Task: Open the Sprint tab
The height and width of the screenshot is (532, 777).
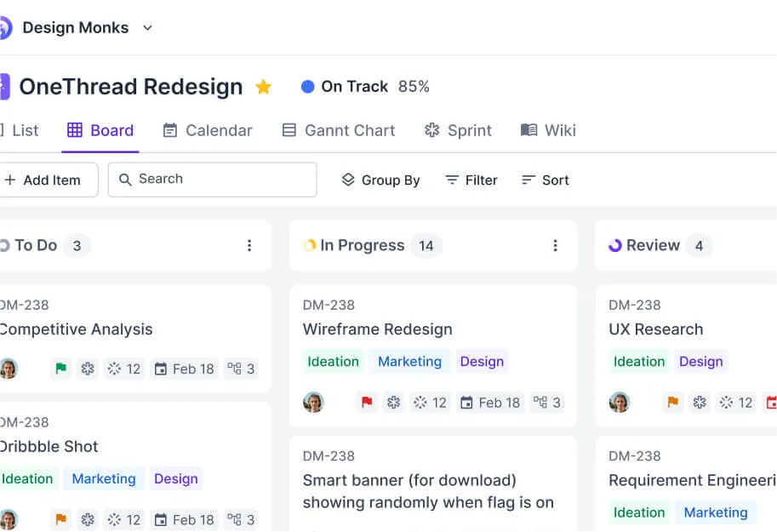Action: point(458,130)
